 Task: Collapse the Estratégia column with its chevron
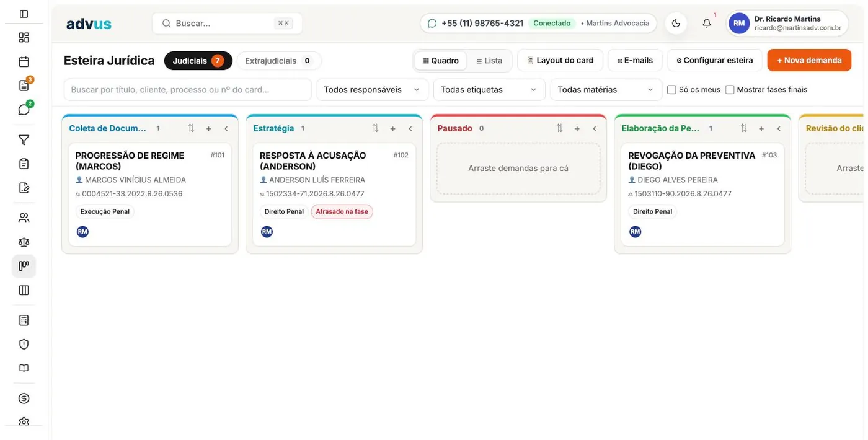point(410,129)
